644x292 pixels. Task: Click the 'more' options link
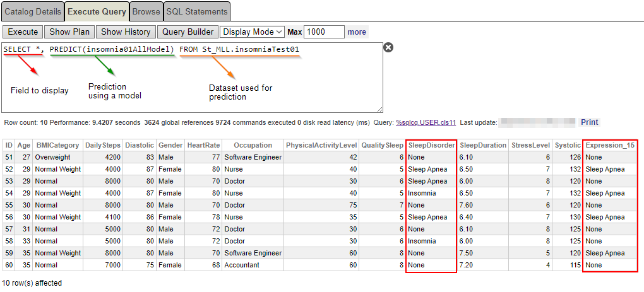357,32
